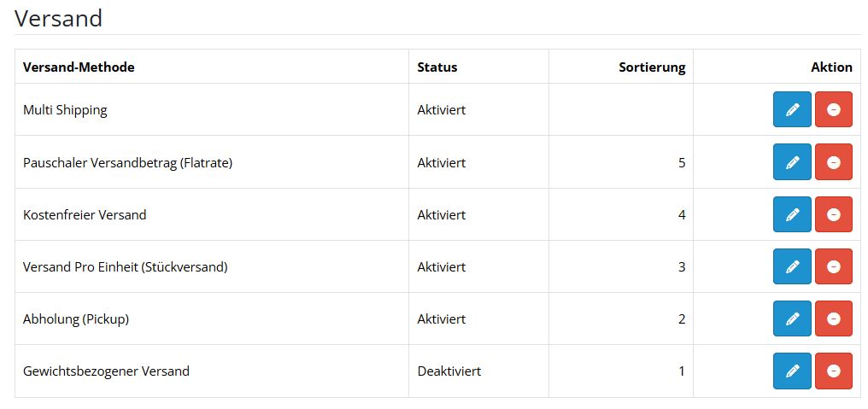Click the Versand-Methode column header
The height and width of the screenshot is (409, 868).
pyautogui.click(x=79, y=67)
